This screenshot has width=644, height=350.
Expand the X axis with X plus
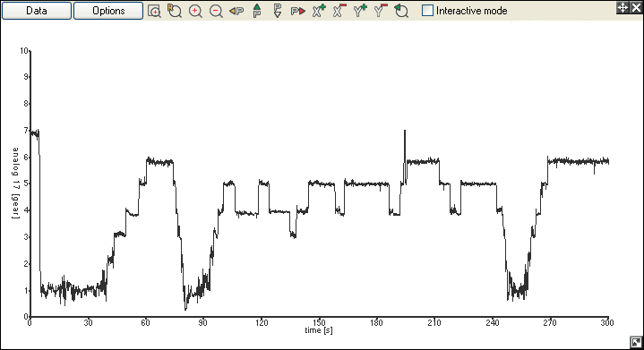coord(319,11)
